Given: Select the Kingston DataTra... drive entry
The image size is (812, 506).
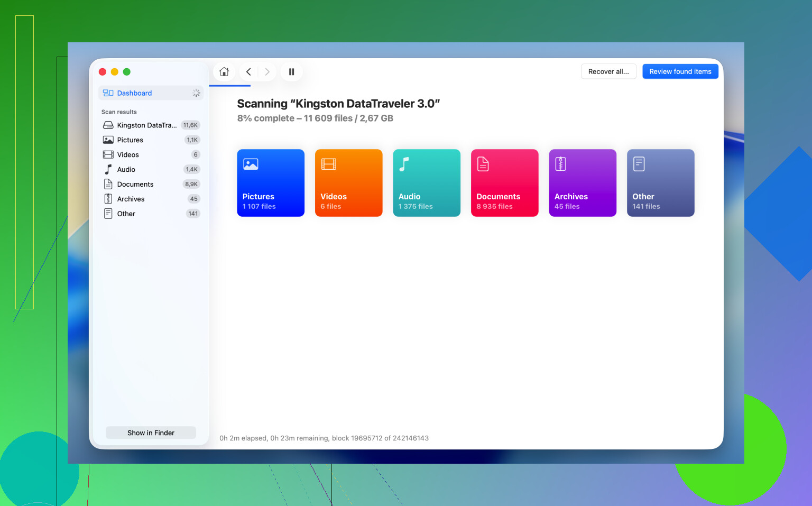Looking at the screenshot, I should (x=151, y=125).
